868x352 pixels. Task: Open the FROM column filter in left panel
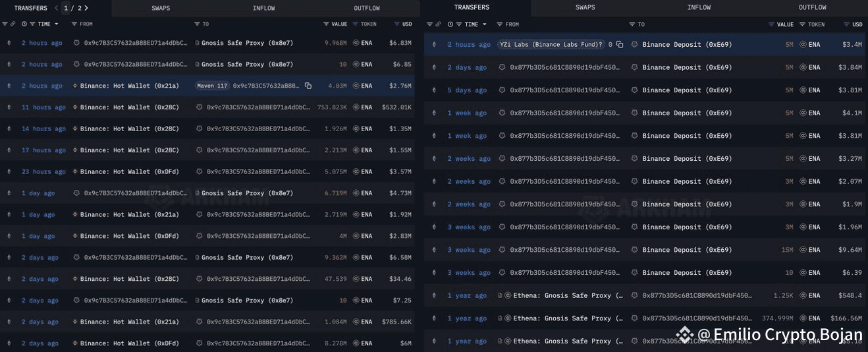pyautogui.click(x=75, y=24)
